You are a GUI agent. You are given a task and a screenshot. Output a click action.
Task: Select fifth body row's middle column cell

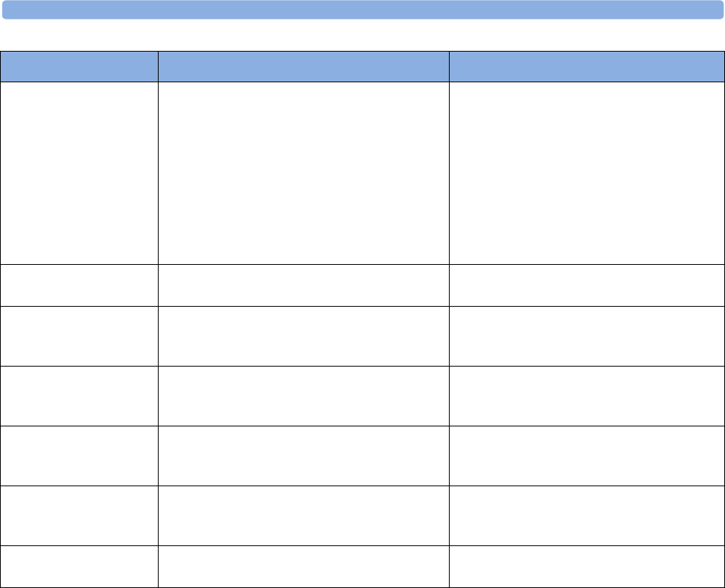point(303,456)
